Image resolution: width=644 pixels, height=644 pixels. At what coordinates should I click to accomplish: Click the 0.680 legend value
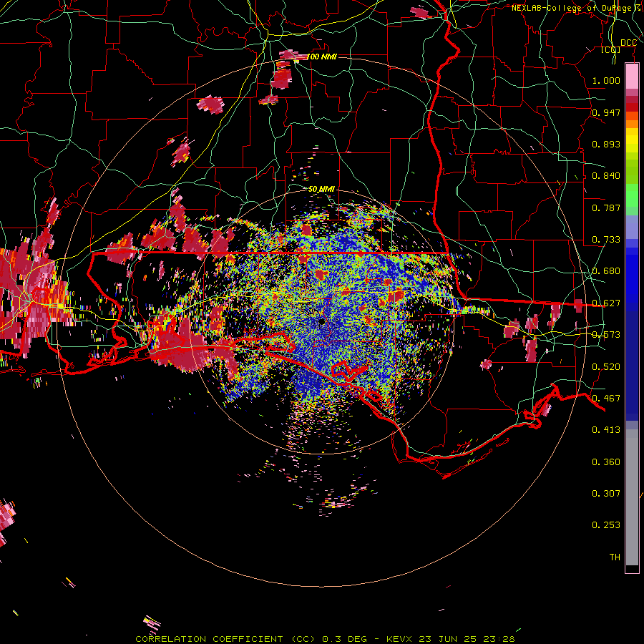[x=606, y=271]
